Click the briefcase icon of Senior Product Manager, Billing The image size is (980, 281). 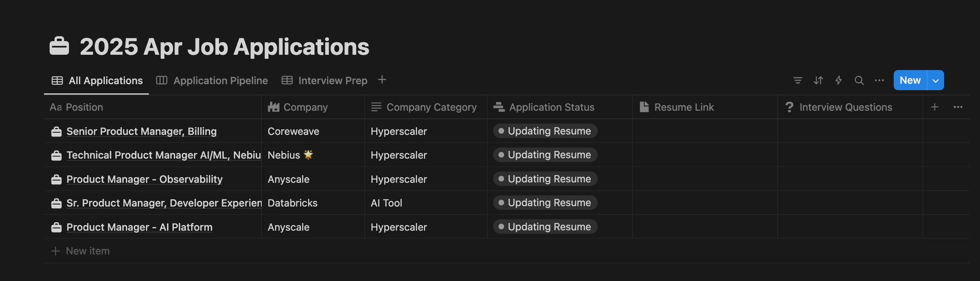pyautogui.click(x=56, y=132)
